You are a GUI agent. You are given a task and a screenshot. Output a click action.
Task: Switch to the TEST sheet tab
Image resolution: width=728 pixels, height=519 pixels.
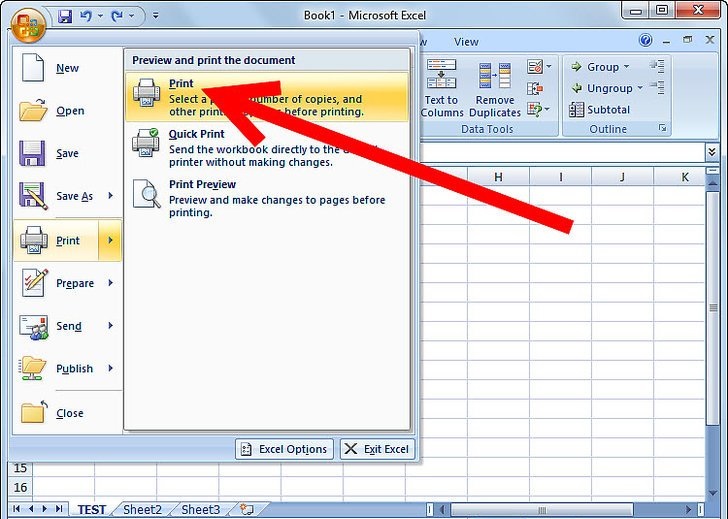pyautogui.click(x=92, y=510)
